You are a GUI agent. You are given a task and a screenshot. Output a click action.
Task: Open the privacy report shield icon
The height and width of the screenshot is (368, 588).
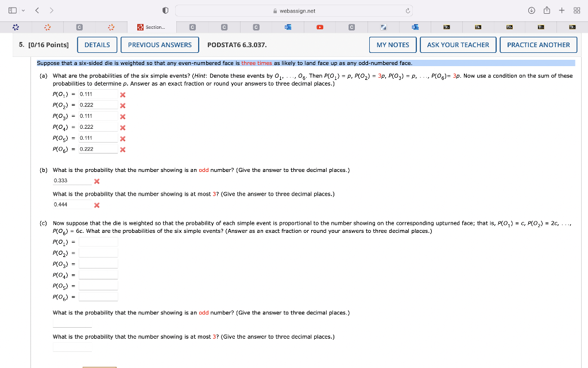[x=165, y=10]
